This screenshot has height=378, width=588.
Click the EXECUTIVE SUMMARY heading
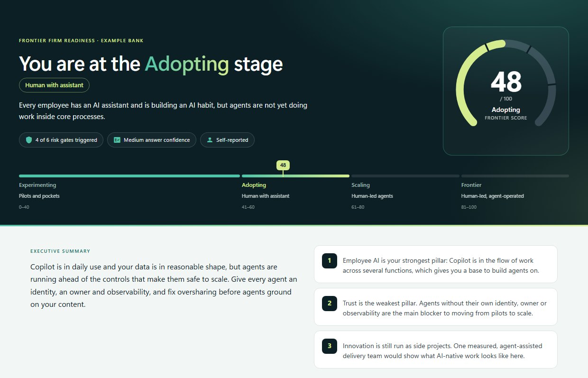[x=60, y=251]
